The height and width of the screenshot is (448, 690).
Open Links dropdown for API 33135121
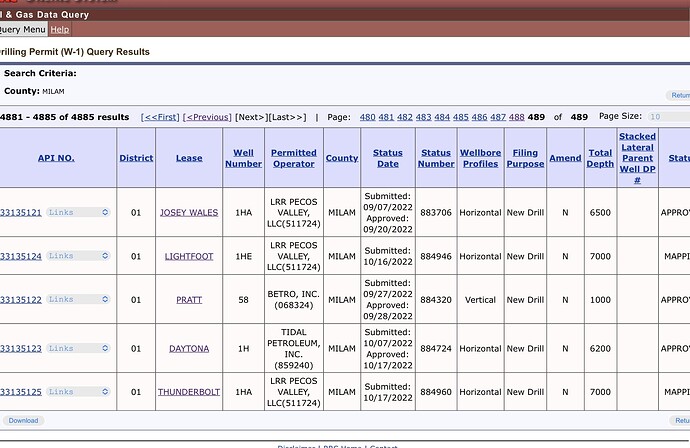(x=78, y=212)
